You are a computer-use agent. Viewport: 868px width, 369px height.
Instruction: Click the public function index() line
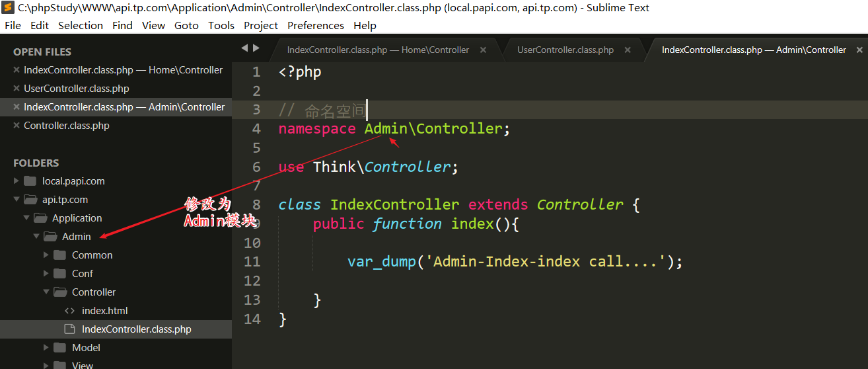416,224
